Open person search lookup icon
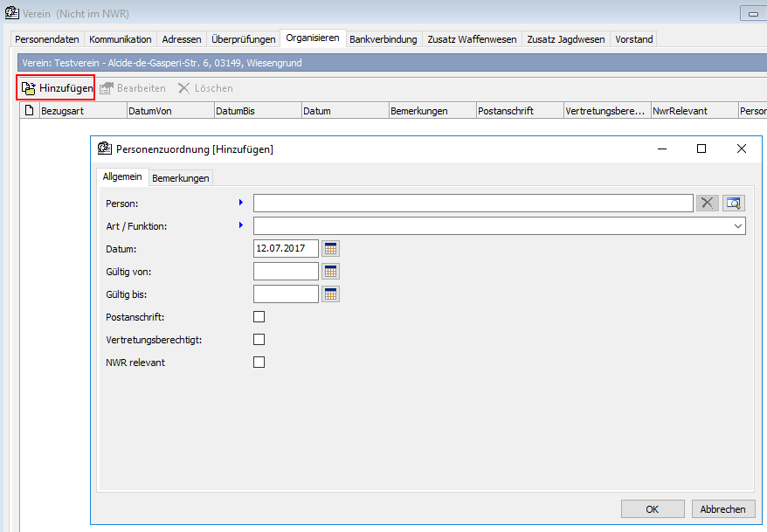 tap(734, 204)
